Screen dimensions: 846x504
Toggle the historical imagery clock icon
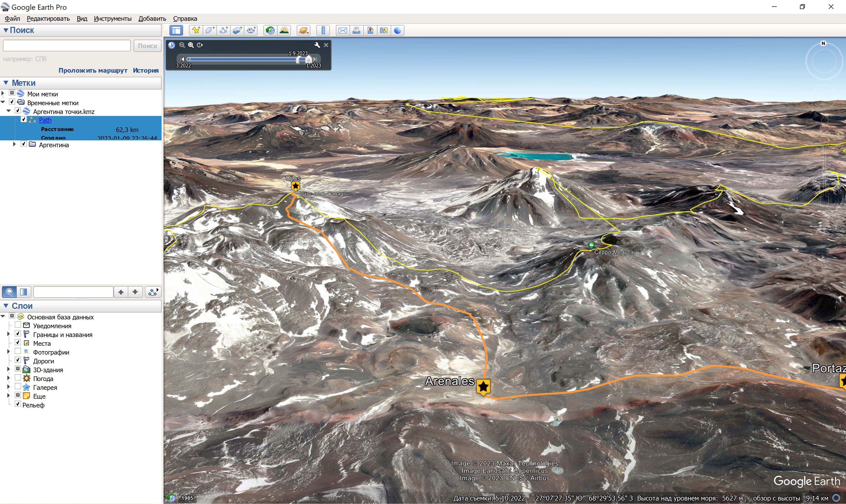270,31
